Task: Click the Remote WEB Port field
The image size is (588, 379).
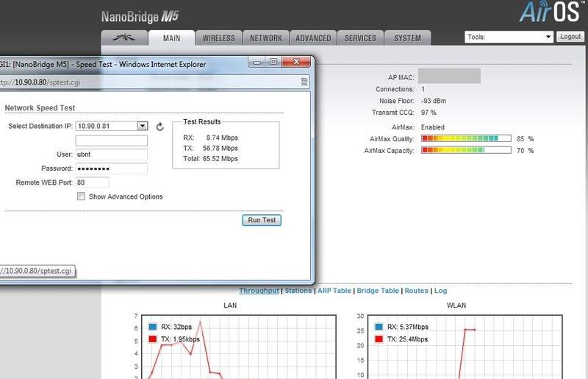Action: pyautogui.click(x=93, y=183)
